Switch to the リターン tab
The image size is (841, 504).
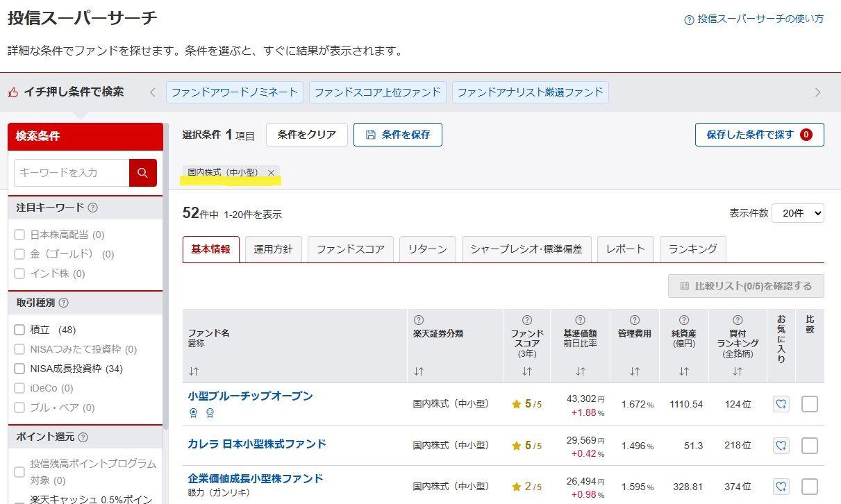[x=428, y=249]
